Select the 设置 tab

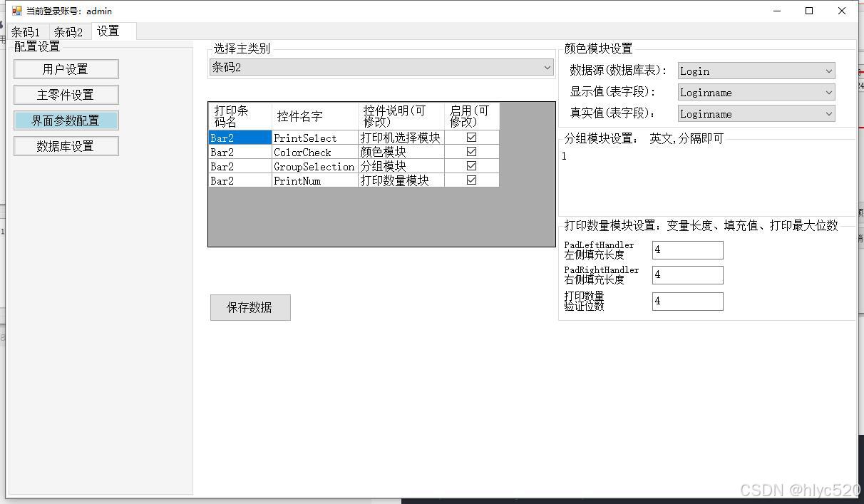coord(113,31)
